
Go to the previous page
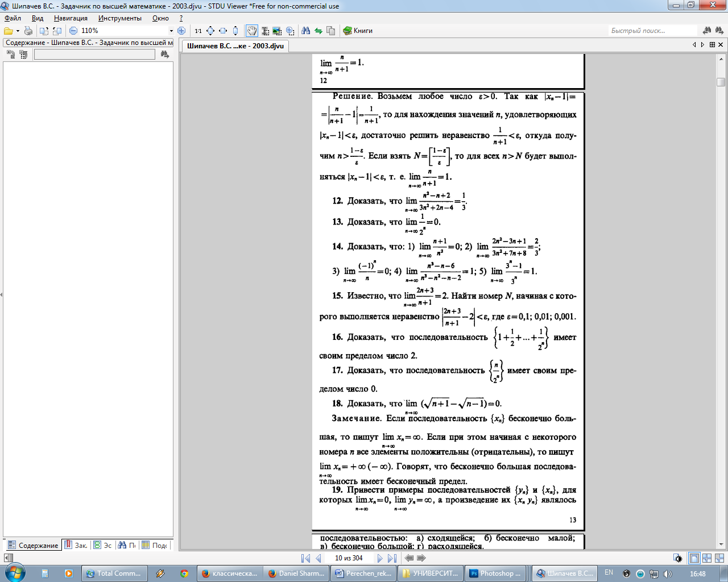point(318,558)
